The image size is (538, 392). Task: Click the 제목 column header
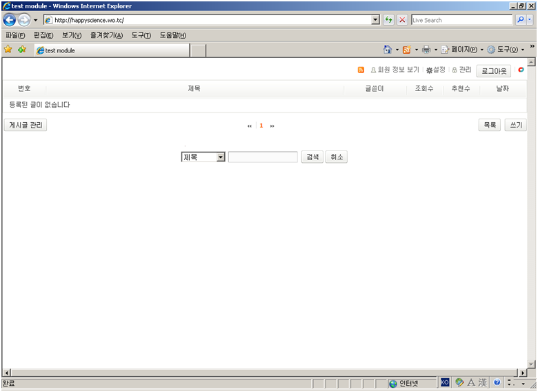[195, 88]
